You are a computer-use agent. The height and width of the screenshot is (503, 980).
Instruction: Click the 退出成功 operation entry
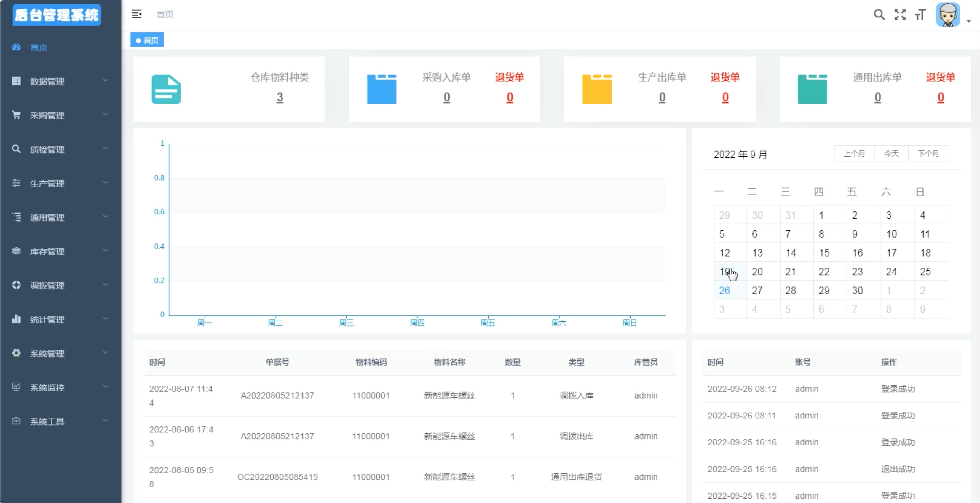pyautogui.click(x=898, y=469)
